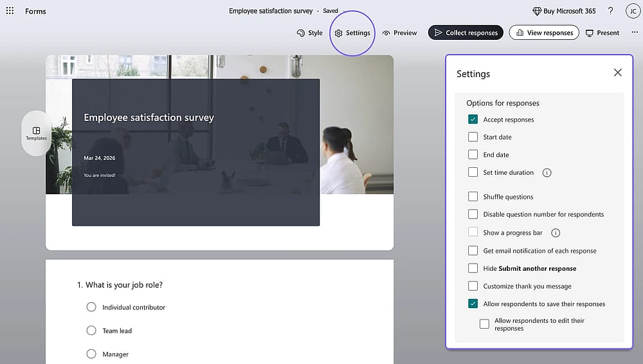Click the Mar 24, 2026 date text
The width and height of the screenshot is (643, 364).
tap(99, 158)
